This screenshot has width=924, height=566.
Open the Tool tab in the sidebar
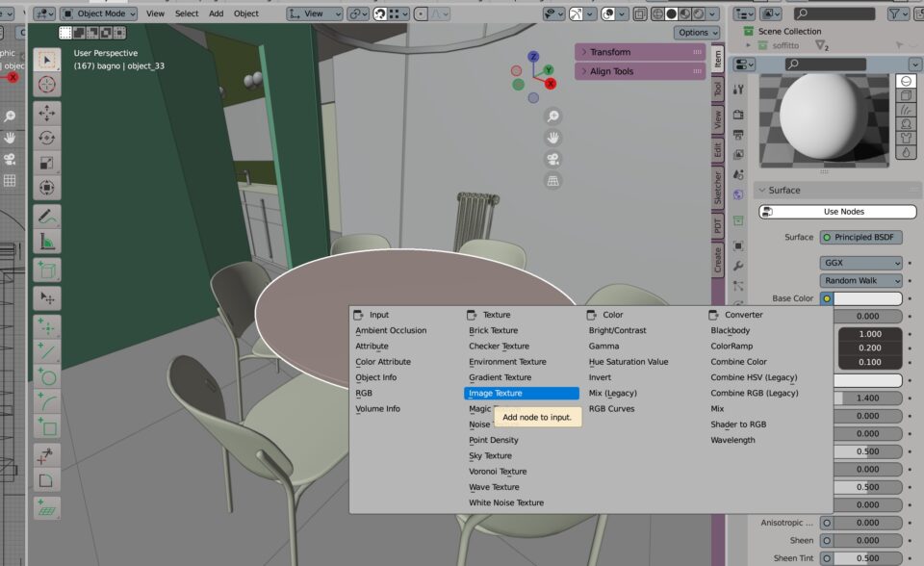(x=717, y=89)
